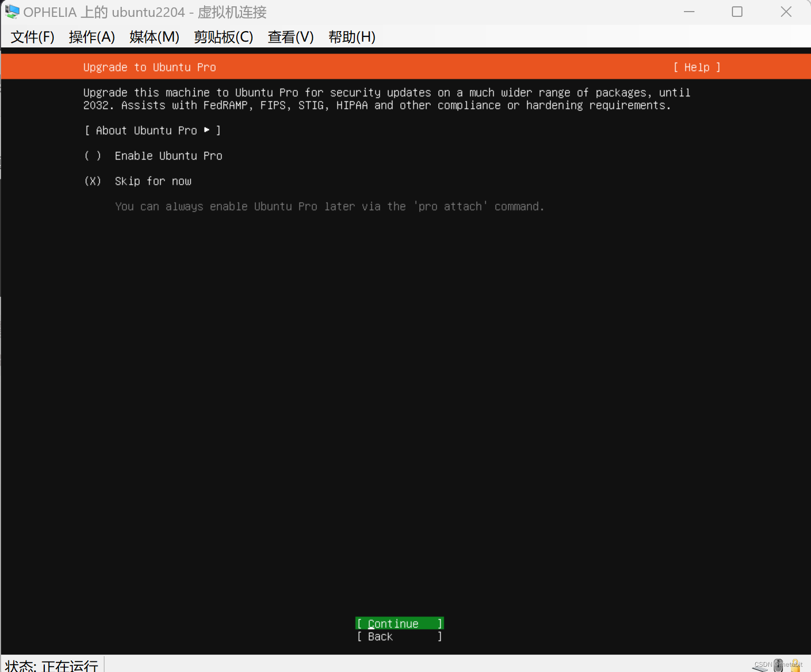
Task: Open the 剪贴板(C) menu
Action: (x=224, y=37)
